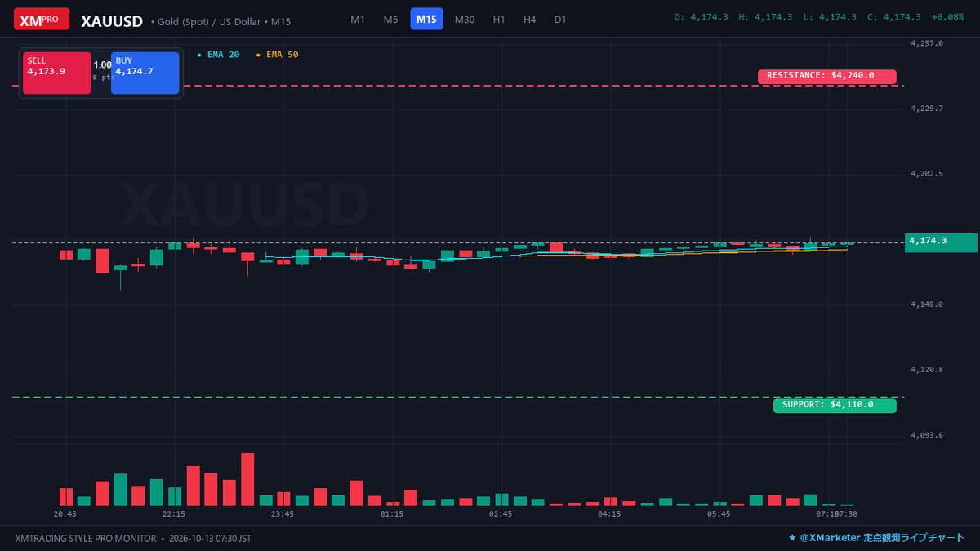Image resolution: width=980 pixels, height=551 pixels.
Task: Toggle the EMA 20 indicator legend
Action: 219,55
